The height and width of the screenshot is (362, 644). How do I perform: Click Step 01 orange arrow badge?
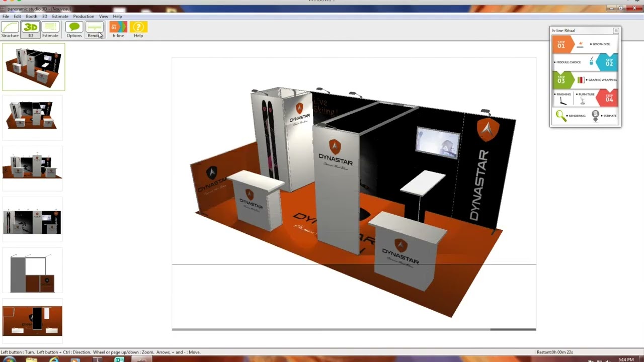(x=562, y=45)
